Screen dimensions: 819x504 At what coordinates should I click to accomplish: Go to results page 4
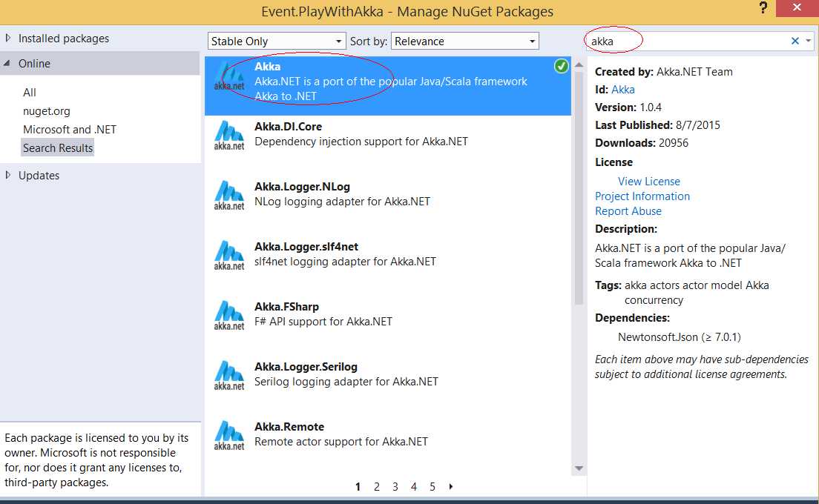(414, 487)
